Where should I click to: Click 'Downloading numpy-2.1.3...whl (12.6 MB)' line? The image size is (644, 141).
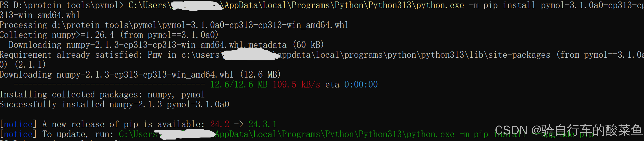[x=140, y=75]
